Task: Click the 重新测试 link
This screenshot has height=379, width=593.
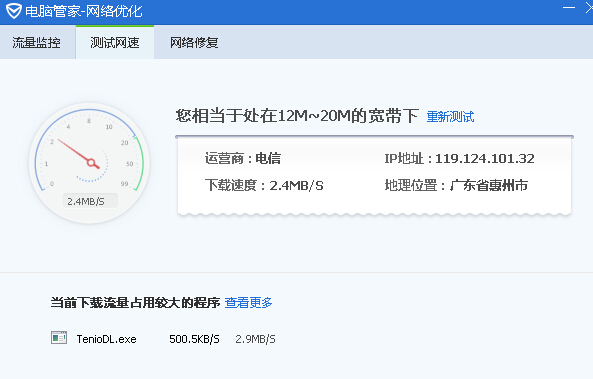Action: click(450, 116)
